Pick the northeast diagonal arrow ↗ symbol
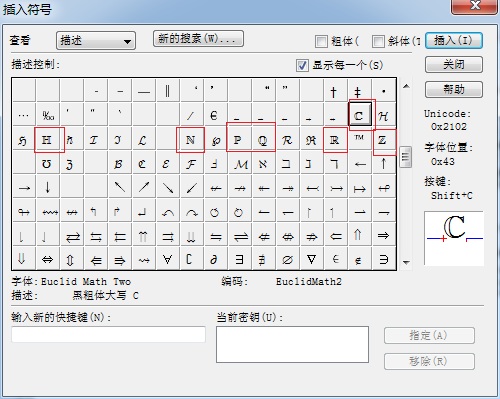 pyautogui.click(x=144, y=187)
